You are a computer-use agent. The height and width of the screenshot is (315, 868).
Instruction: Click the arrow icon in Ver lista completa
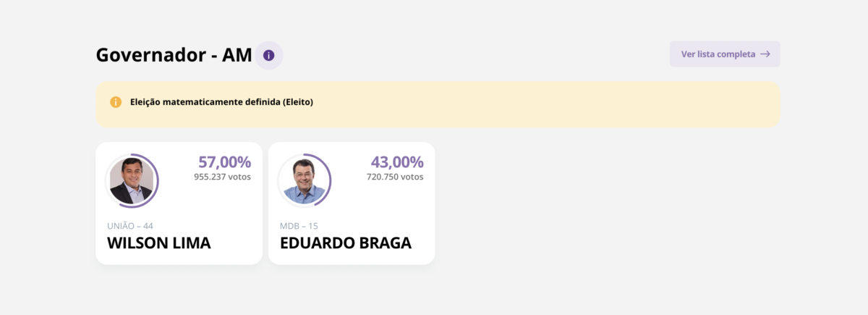click(765, 54)
